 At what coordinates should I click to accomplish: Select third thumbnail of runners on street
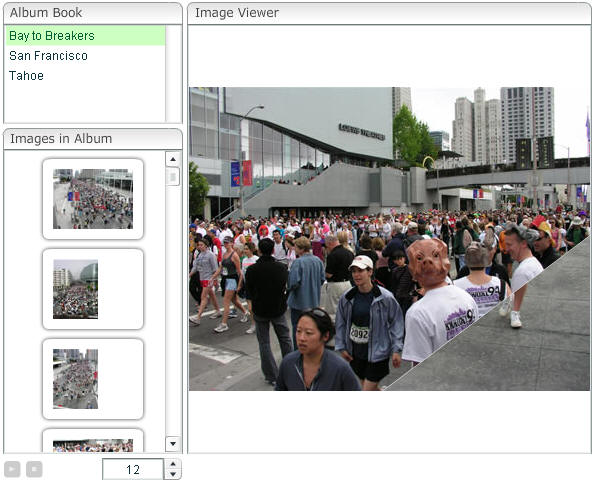[x=93, y=379]
